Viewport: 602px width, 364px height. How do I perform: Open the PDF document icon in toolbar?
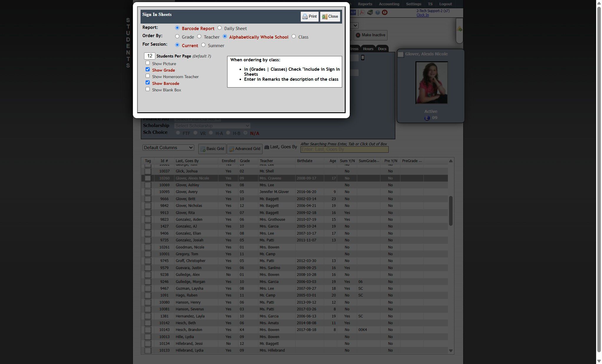362,12
